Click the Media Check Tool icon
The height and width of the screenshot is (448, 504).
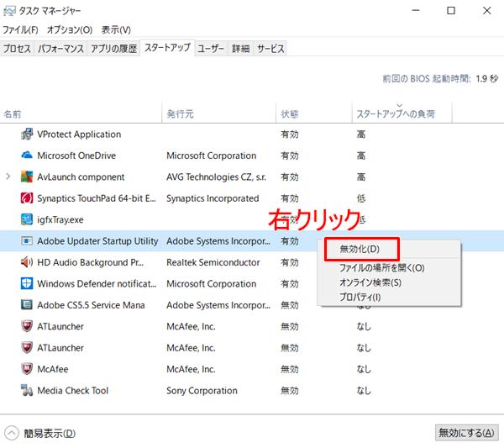click(27, 390)
